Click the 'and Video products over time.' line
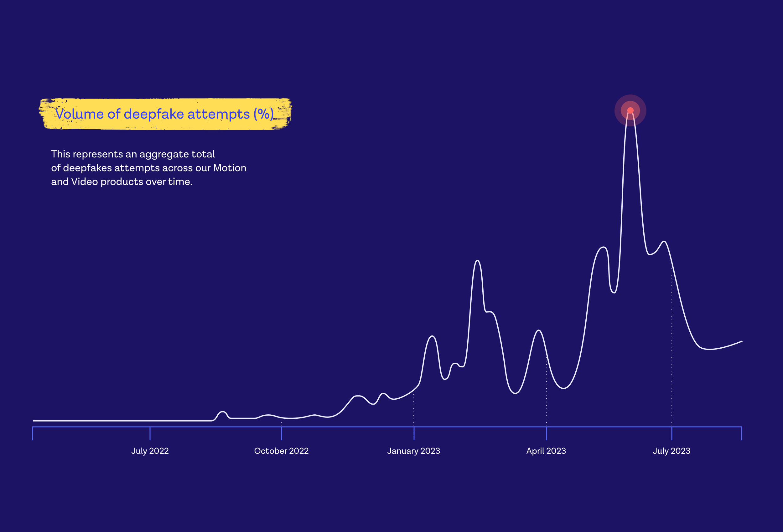Viewport: 783px width, 532px height. tap(122, 182)
